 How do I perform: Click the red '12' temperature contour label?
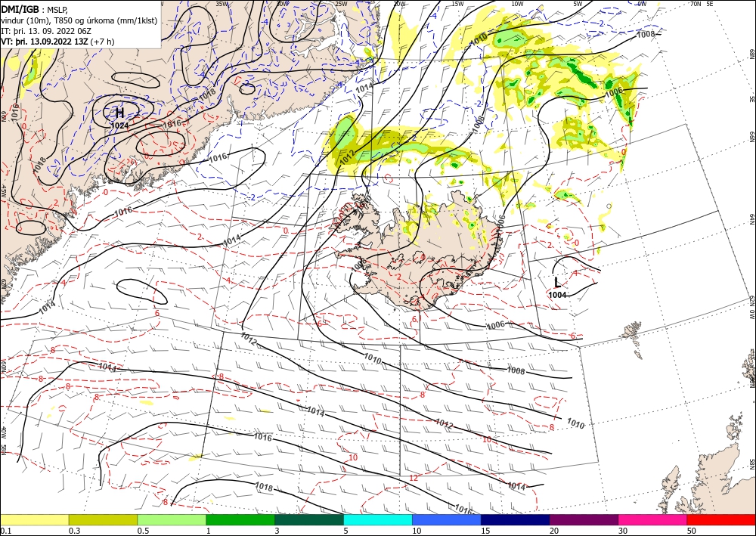pos(414,478)
